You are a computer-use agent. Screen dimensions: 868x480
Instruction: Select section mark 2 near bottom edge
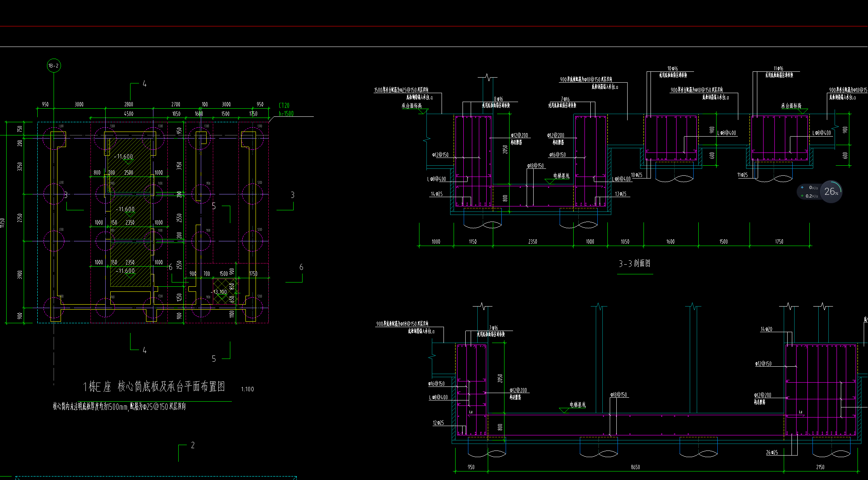click(x=193, y=445)
